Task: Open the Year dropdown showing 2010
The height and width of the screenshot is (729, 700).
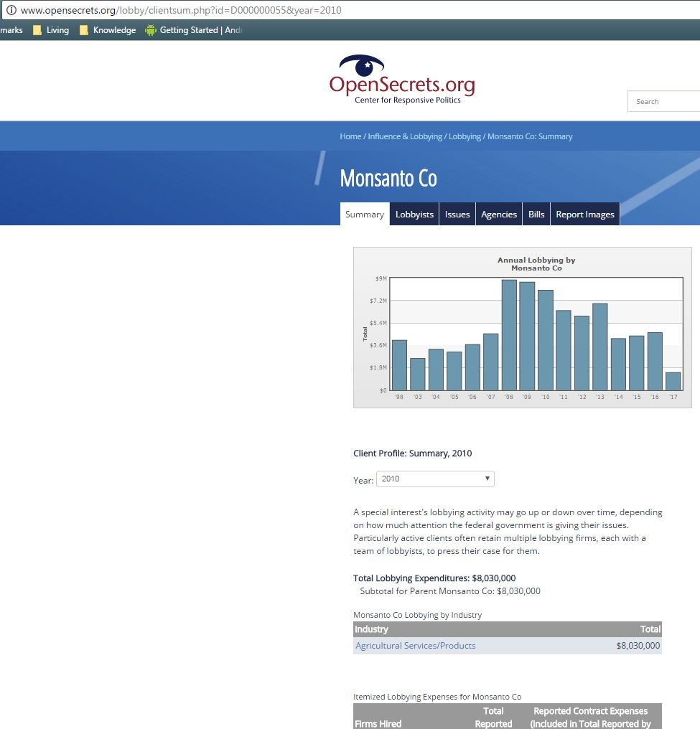Action: [435, 479]
